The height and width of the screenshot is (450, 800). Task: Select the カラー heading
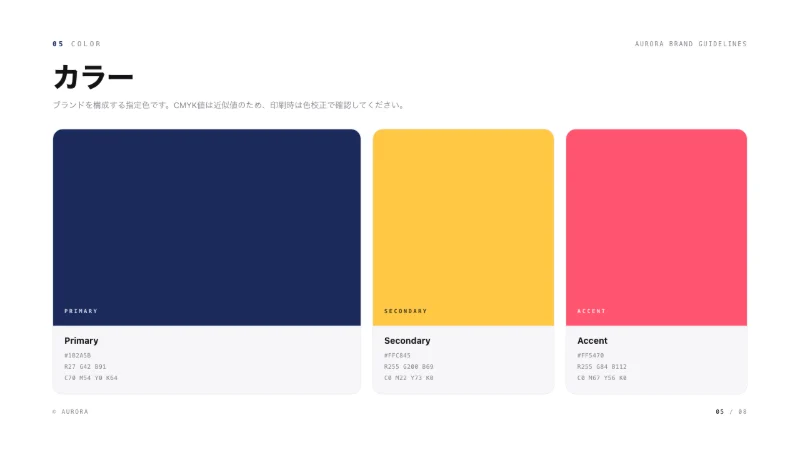tap(93, 78)
